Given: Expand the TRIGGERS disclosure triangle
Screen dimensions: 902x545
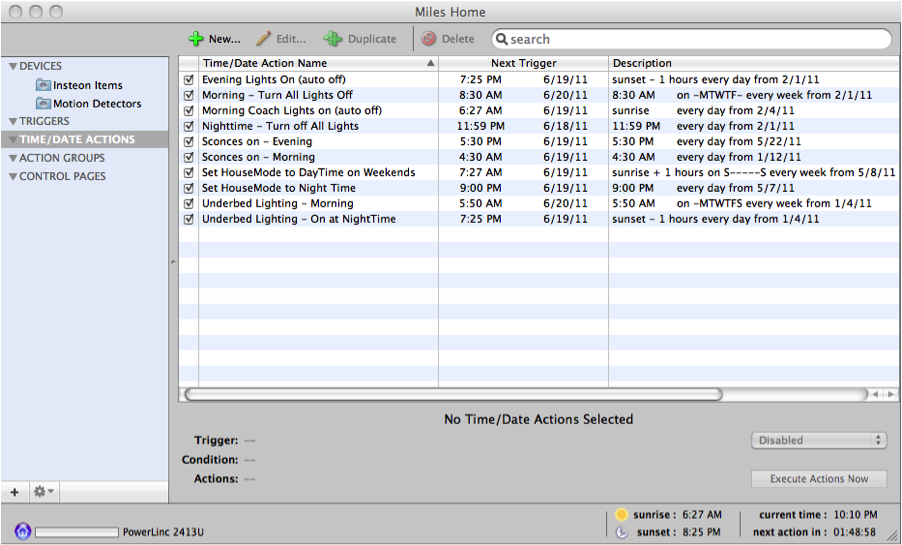Looking at the screenshot, I should coord(13,122).
